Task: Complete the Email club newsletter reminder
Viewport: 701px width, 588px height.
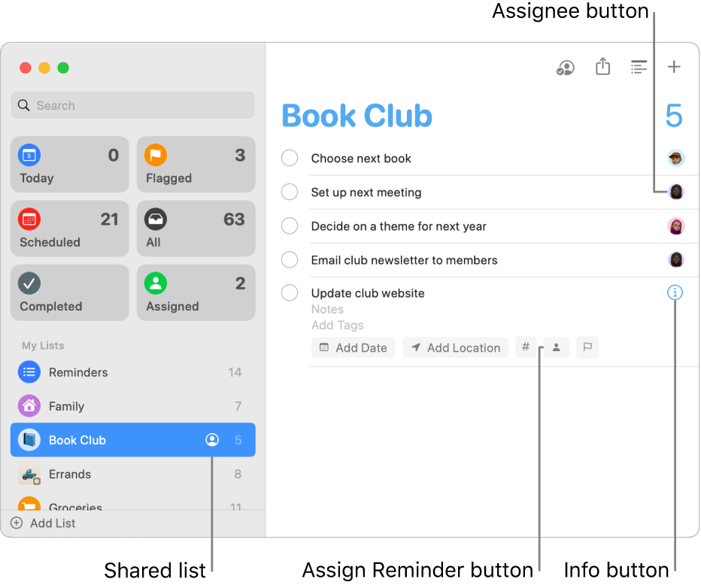Action: click(x=290, y=259)
